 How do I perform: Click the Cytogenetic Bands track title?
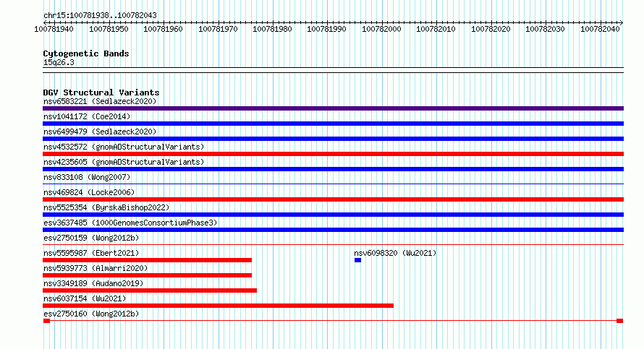86,53
